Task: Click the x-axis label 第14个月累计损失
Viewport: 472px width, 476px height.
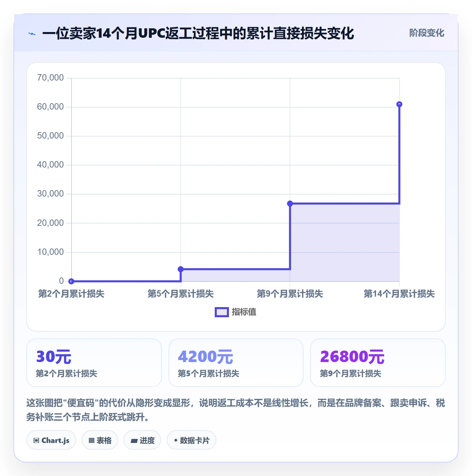Action: click(x=399, y=294)
